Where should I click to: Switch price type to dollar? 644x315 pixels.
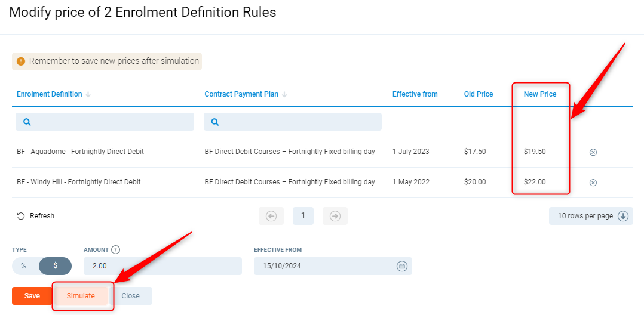[x=55, y=266]
